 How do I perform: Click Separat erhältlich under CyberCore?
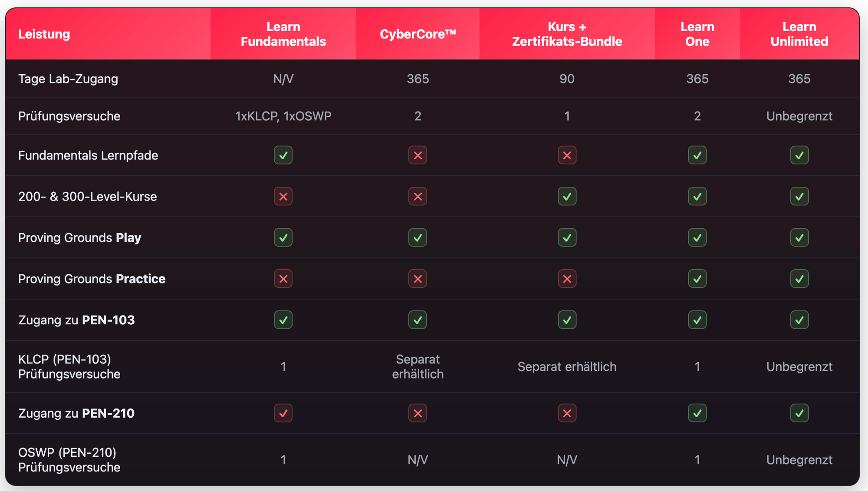pyautogui.click(x=418, y=366)
